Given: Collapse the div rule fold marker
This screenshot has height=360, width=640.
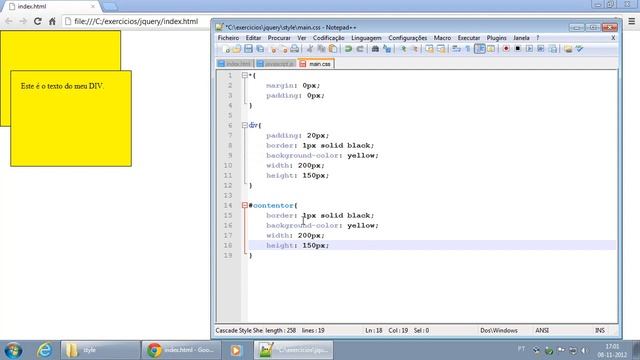Looking at the screenshot, I should [244, 125].
